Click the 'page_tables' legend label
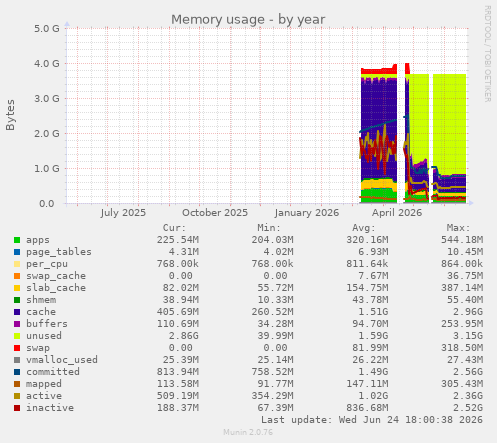 tap(59, 252)
